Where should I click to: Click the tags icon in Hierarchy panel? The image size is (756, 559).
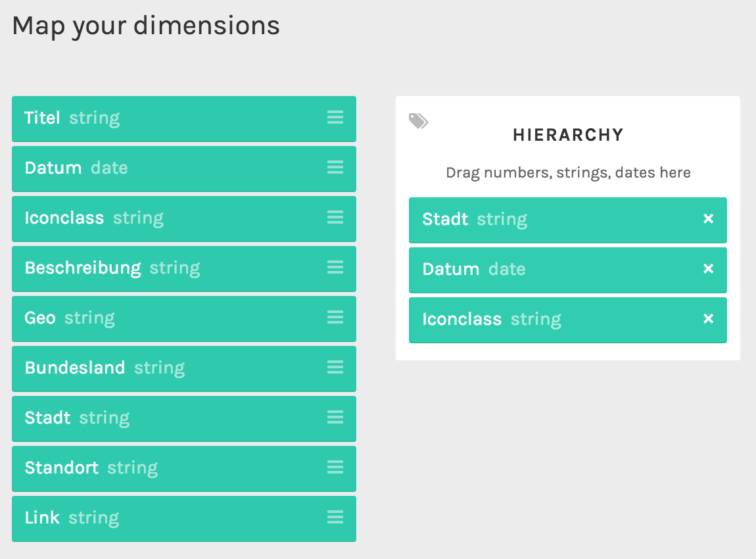click(419, 120)
